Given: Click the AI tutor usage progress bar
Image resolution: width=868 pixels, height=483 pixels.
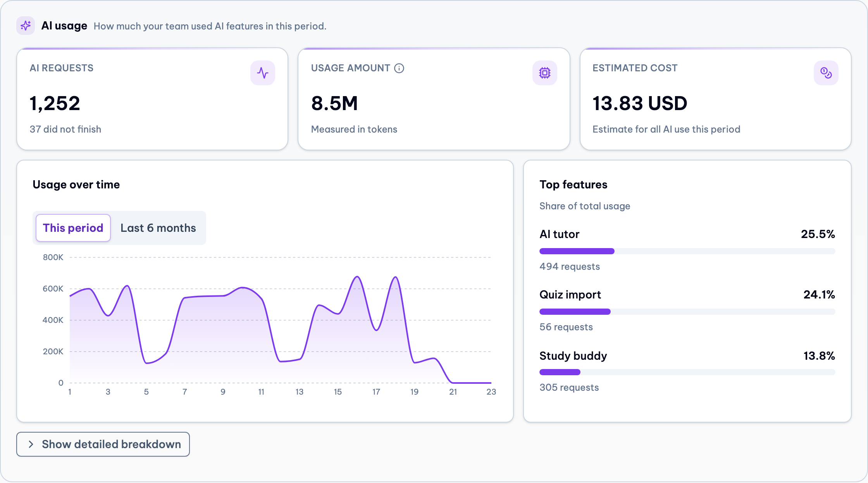Looking at the screenshot, I should tap(687, 251).
